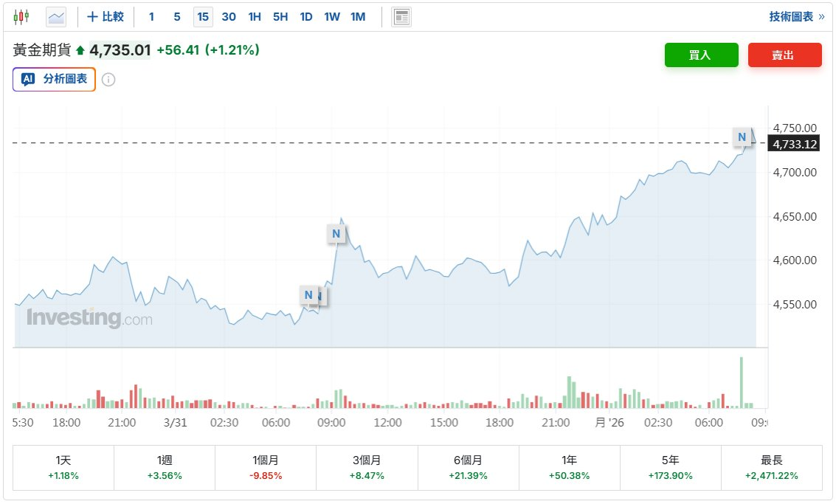The image size is (836, 504).
Task: Open the info icon beside 分析圖表
Action: pyautogui.click(x=108, y=80)
